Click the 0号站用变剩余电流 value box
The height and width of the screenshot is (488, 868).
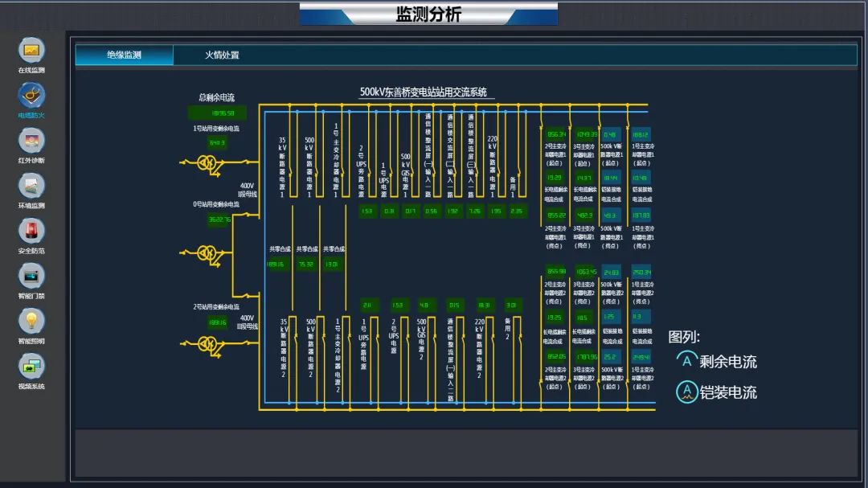[219, 219]
